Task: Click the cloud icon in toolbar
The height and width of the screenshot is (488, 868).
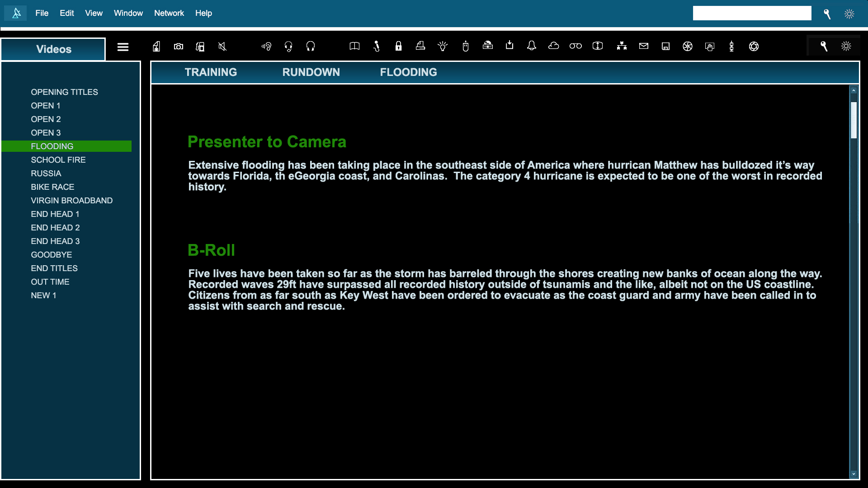Action: point(553,46)
